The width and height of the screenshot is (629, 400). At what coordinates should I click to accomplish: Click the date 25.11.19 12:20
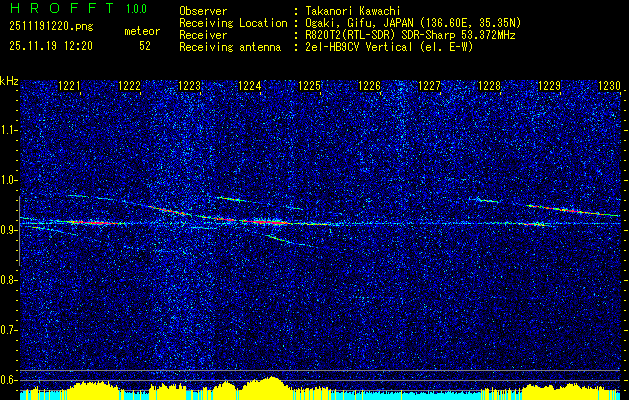51,46
